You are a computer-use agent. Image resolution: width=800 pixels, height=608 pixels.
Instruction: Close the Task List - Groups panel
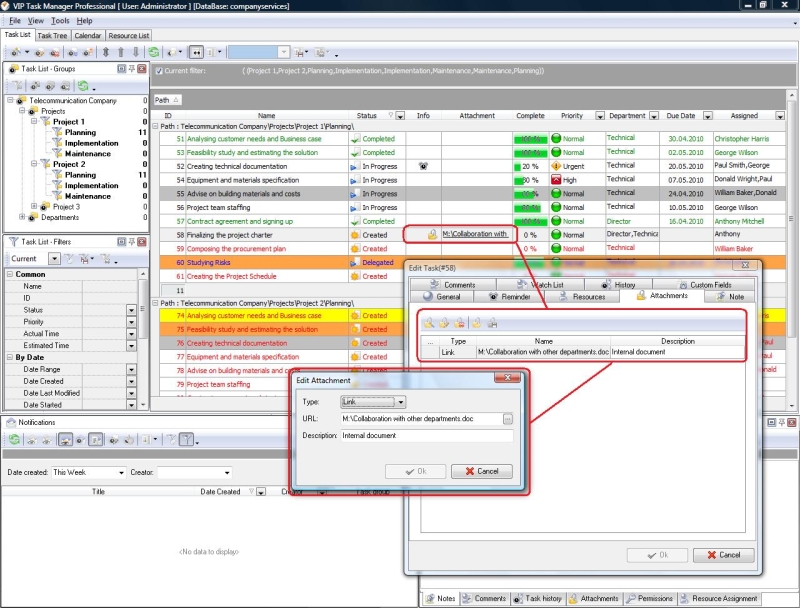(142, 69)
